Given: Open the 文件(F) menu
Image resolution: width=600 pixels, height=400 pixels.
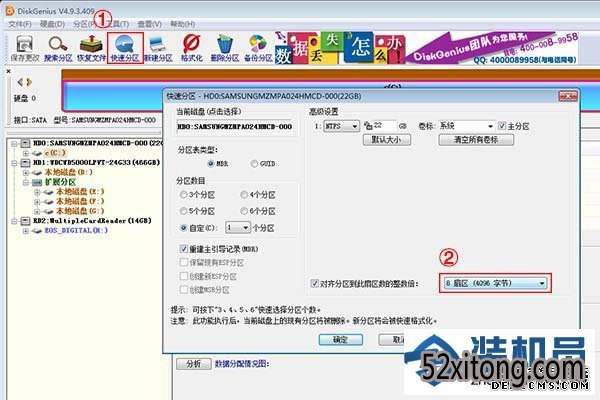Looking at the screenshot, I should coord(20,24).
